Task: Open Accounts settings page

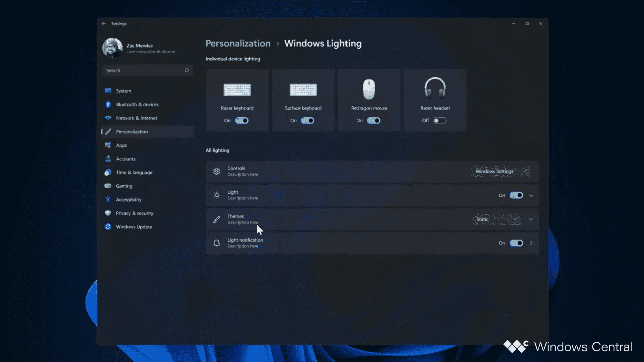Action: click(148, 159)
